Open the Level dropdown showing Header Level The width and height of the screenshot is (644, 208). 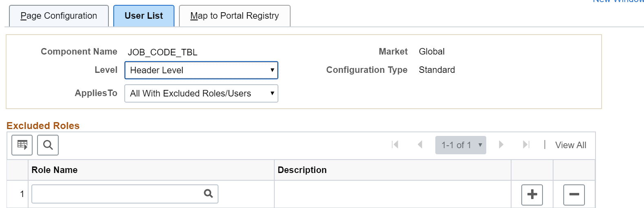point(201,70)
